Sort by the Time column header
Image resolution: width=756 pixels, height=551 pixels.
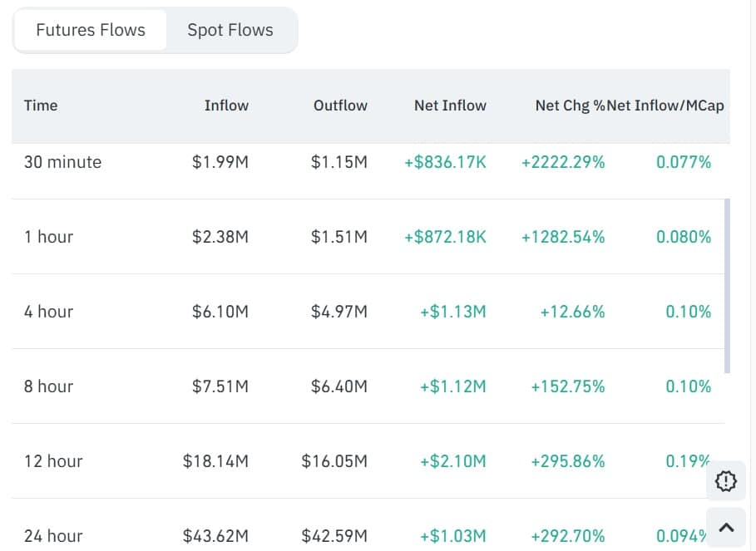[41, 106]
